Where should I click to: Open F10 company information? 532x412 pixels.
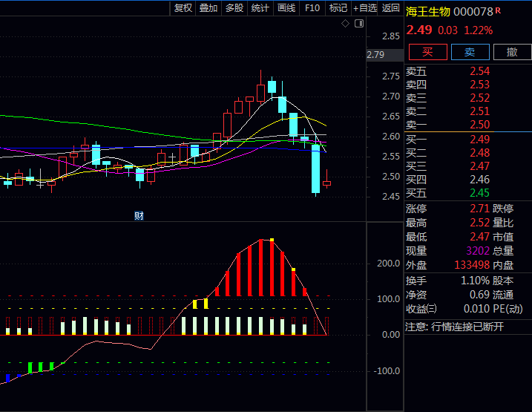(x=312, y=8)
